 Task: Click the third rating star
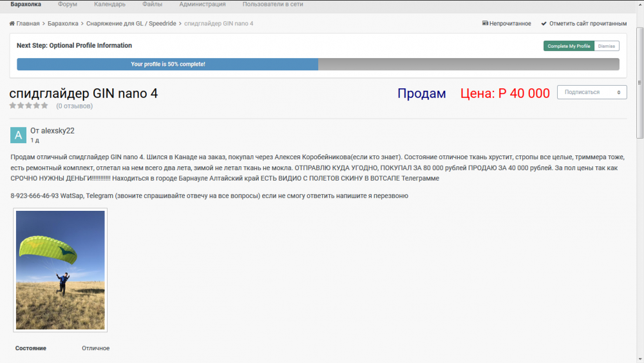pyautogui.click(x=29, y=106)
